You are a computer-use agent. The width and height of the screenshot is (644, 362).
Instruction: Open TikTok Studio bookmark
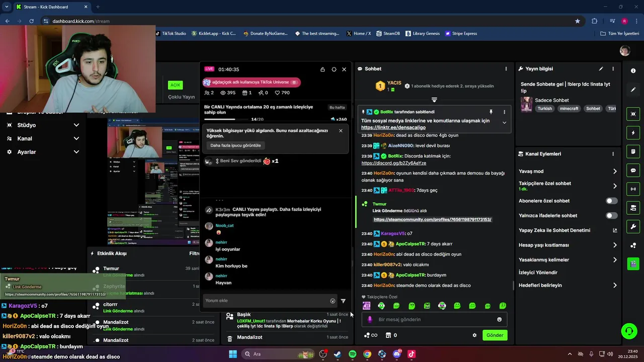(x=170, y=34)
